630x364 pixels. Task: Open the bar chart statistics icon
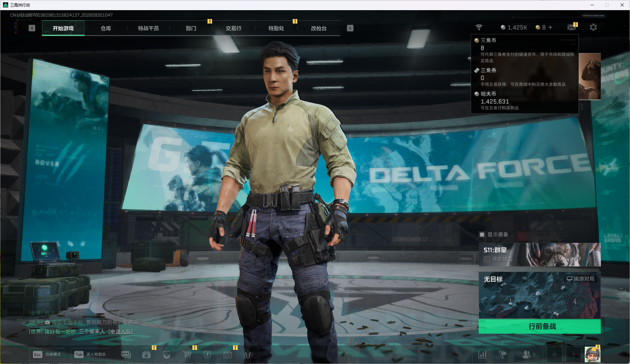click(x=482, y=355)
